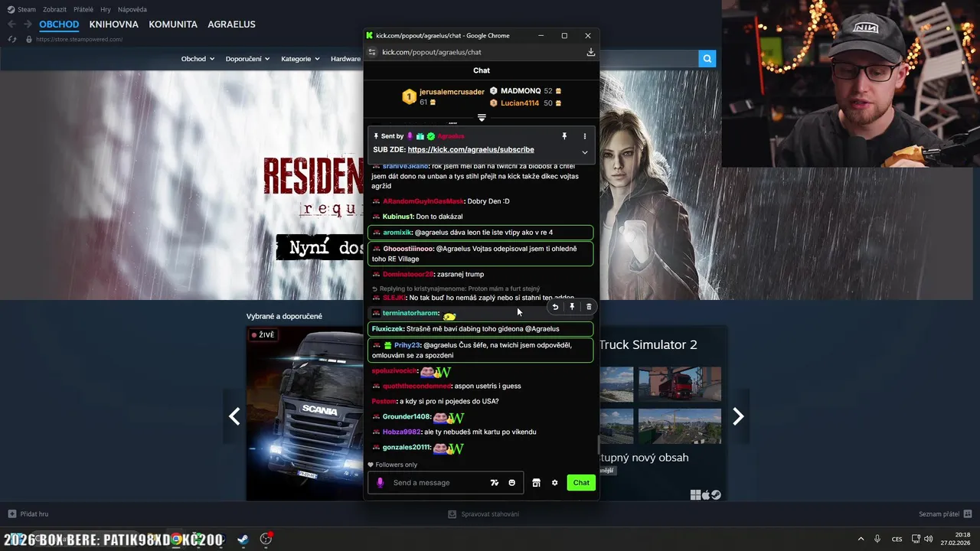
Task: Switch to the KNIHOVNA tab in Steam
Action: point(113,24)
